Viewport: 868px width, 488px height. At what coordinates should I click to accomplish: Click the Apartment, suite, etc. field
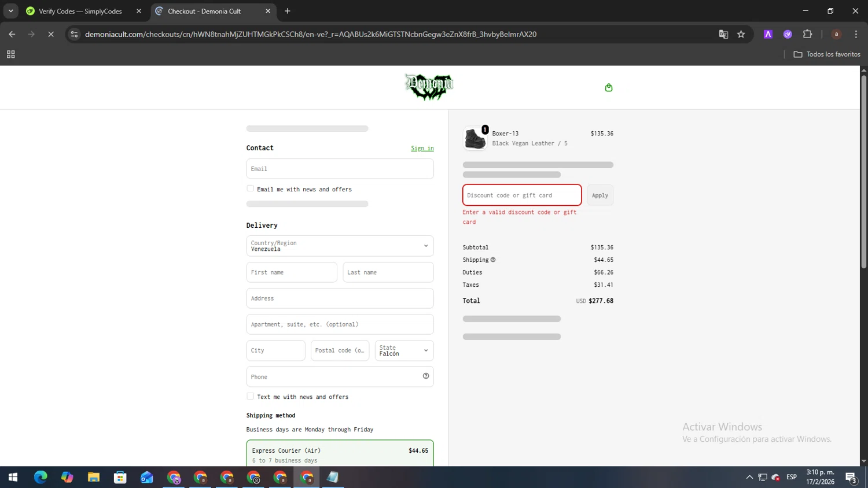pyautogui.click(x=340, y=324)
